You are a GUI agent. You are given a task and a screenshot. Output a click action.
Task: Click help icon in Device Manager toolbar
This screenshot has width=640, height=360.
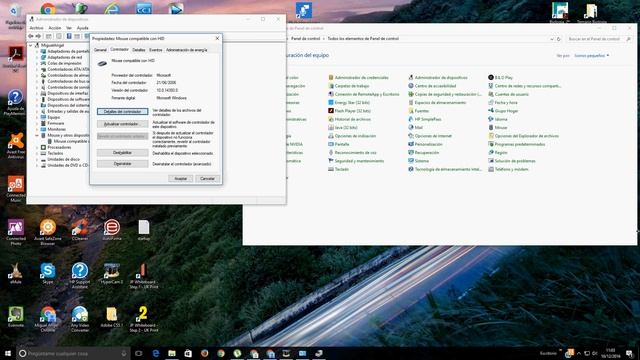click(69, 36)
